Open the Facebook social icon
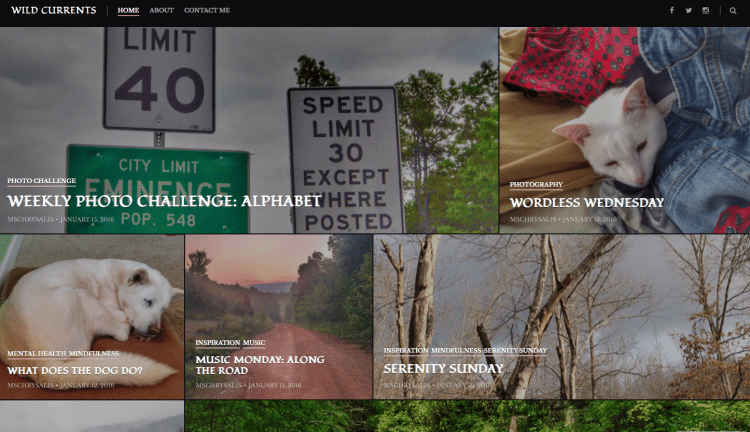 [x=672, y=10]
